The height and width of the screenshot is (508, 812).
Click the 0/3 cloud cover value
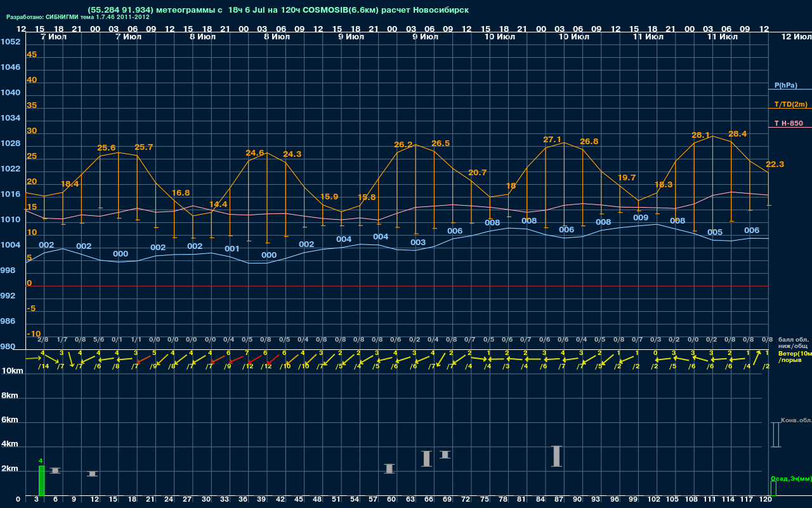[x=655, y=340]
